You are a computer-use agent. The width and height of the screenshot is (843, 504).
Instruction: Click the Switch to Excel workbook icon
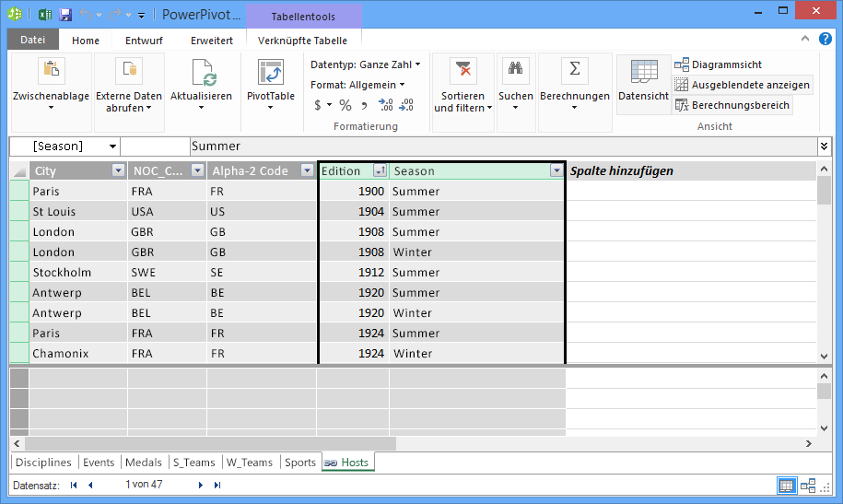(45, 15)
